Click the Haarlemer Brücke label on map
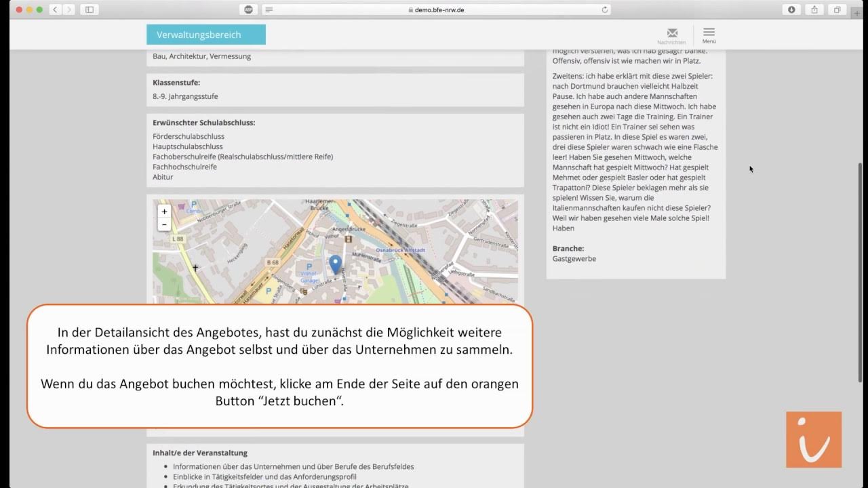 click(320, 205)
